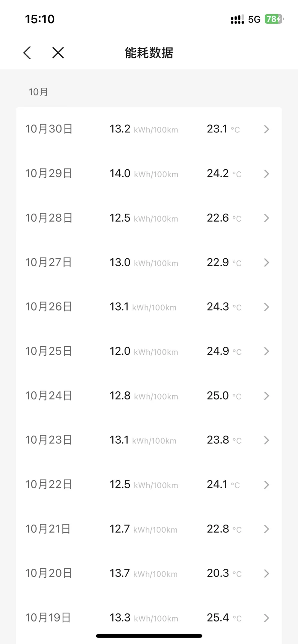298x644 pixels.
Task: Tap the chevron beside 24.3 °C
Action: (267, 307)
